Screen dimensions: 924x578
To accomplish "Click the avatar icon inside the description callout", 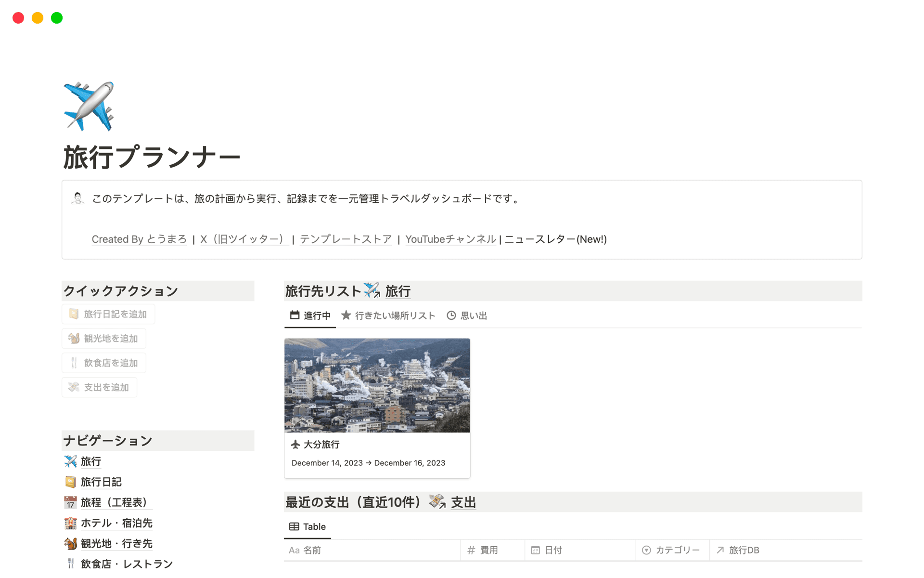I will click(x=78, y=198).
